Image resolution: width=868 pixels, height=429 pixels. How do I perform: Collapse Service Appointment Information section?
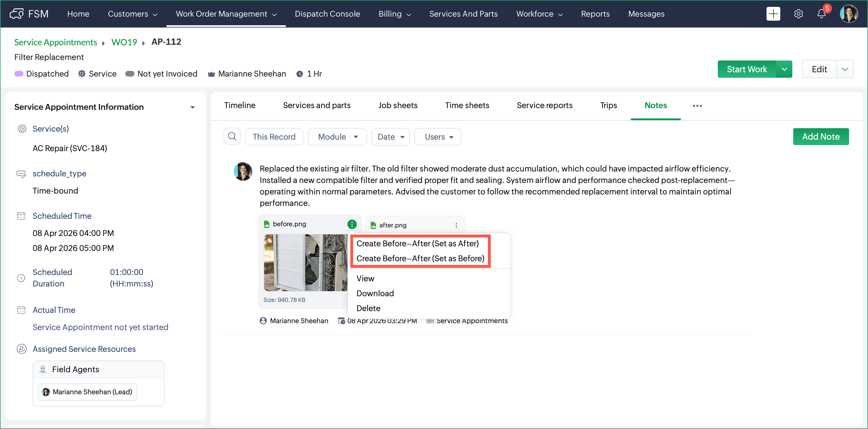[192, 107]
